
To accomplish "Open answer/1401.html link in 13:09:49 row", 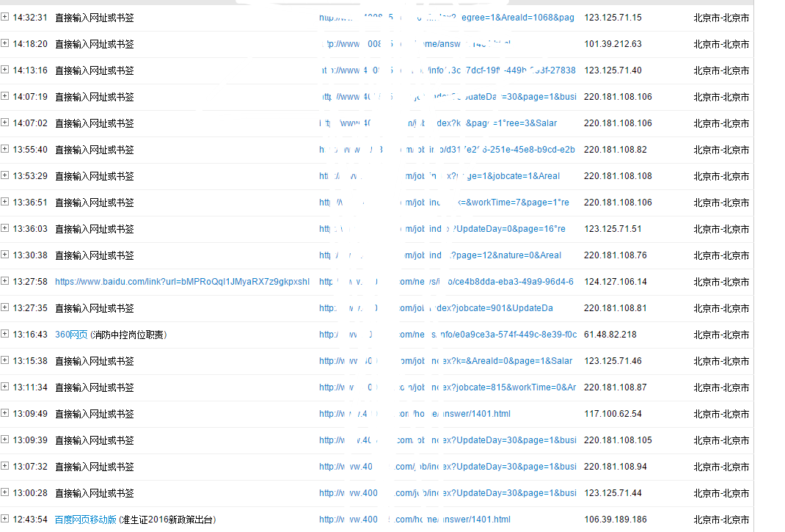I will pos(415,414).
